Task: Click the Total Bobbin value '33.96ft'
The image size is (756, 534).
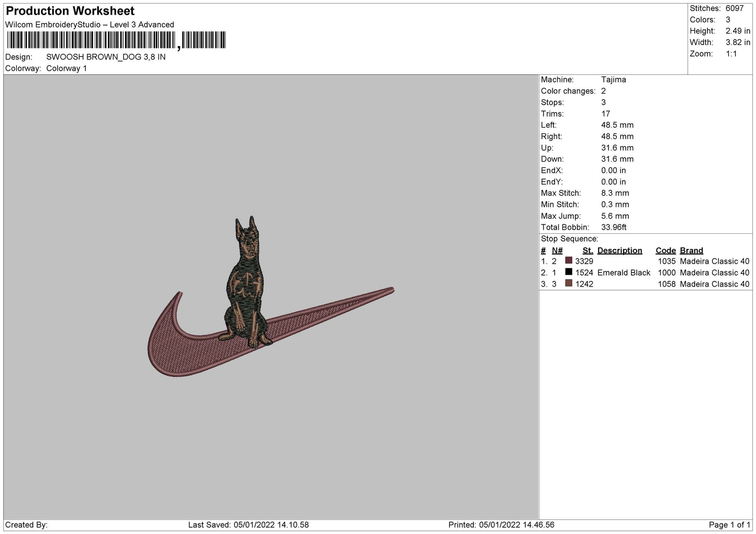Action: pos(614,228)
